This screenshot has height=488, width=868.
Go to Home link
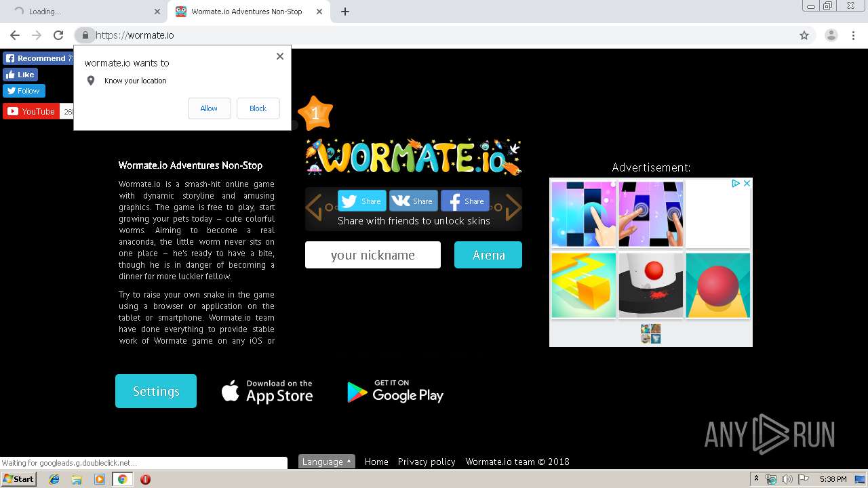pyautogui.click(x=376, y=462)
